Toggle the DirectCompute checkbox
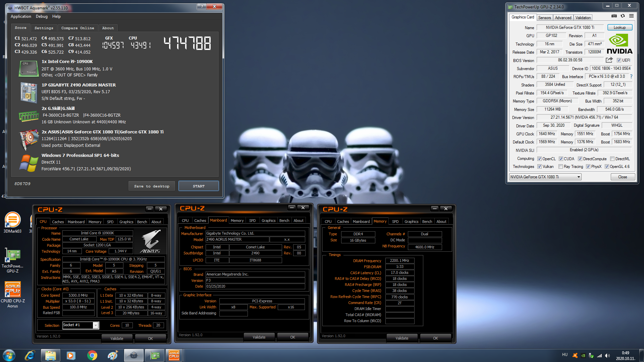 [580, 159]
